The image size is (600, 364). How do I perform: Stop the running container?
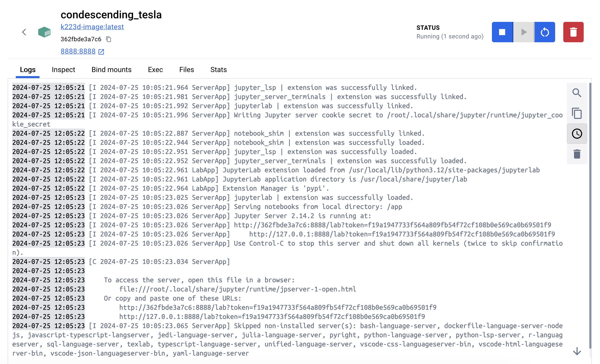tap(502, 32)
